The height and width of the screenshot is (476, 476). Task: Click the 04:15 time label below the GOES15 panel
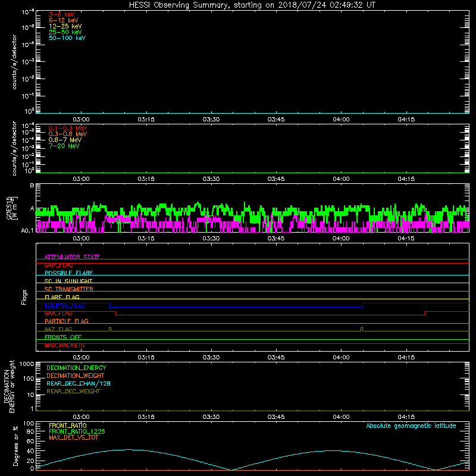click(406, 239)
